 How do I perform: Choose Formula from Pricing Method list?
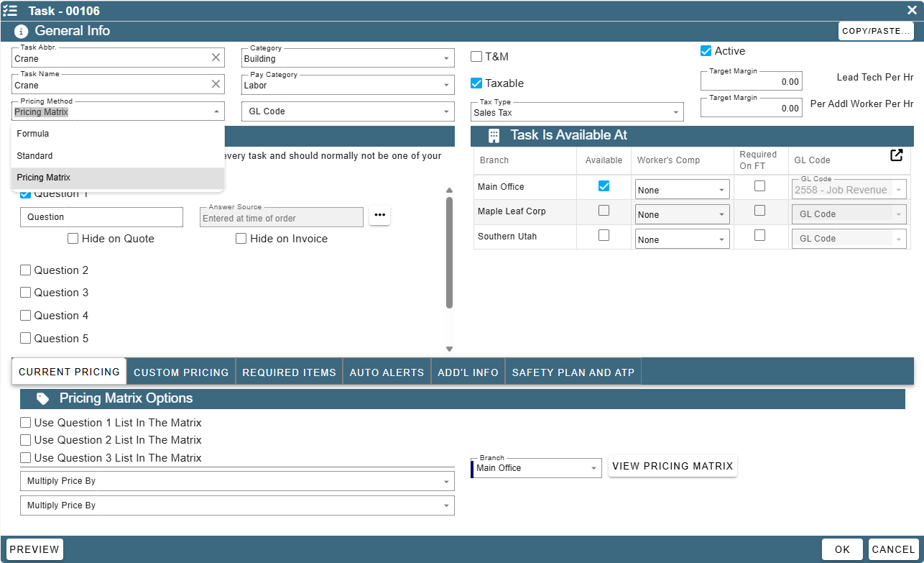(x=118, y=134)
